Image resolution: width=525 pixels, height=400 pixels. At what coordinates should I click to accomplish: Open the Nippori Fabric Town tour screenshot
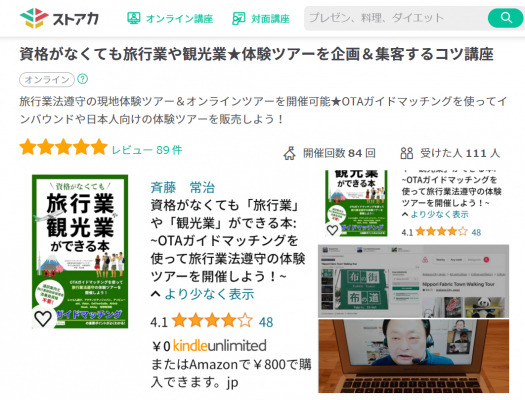(x=414, y=281)
